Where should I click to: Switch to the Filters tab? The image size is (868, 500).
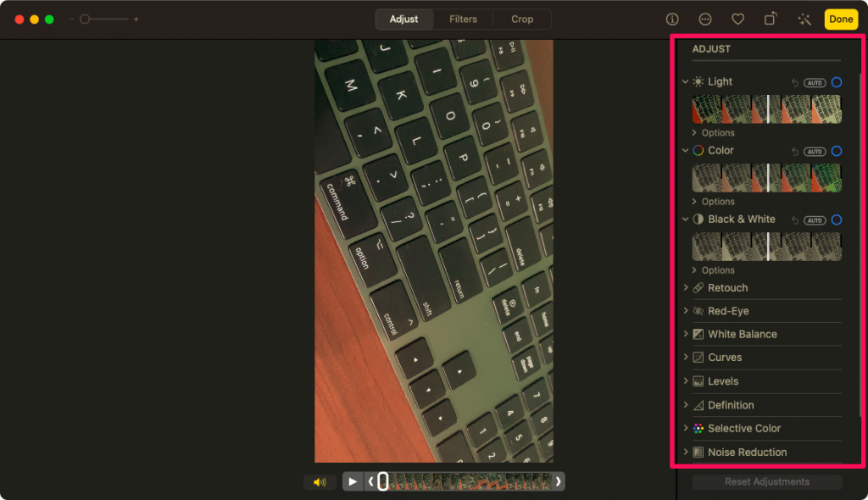coord(463,19)
